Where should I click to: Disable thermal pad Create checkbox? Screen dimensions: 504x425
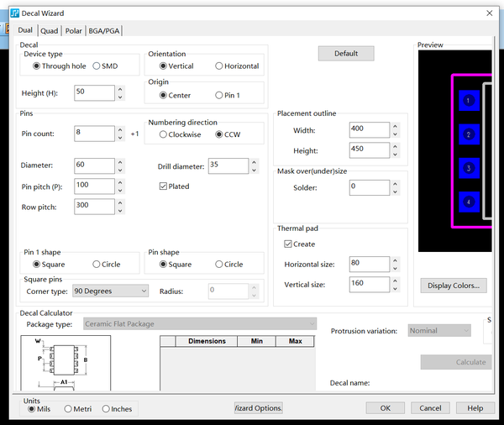tap(288, 244)
